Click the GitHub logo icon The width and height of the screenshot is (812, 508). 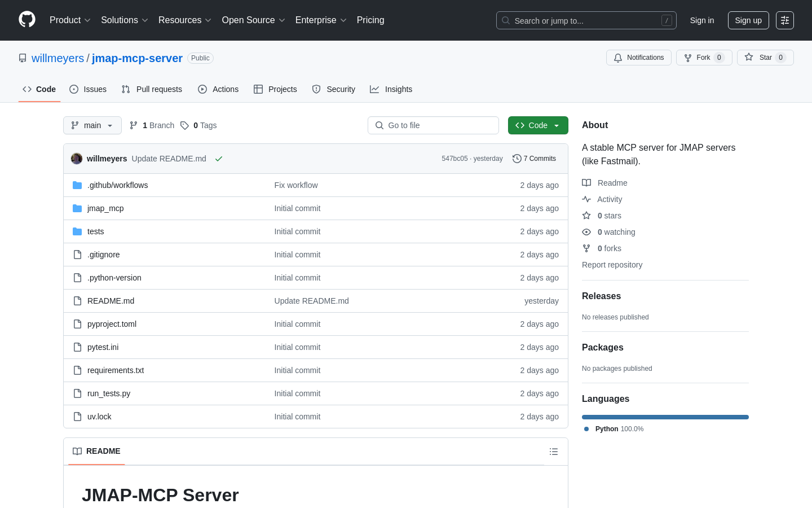(x=27, y=20)
